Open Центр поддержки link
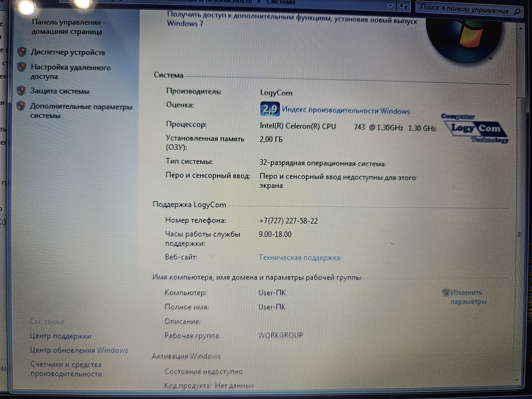 61,336
